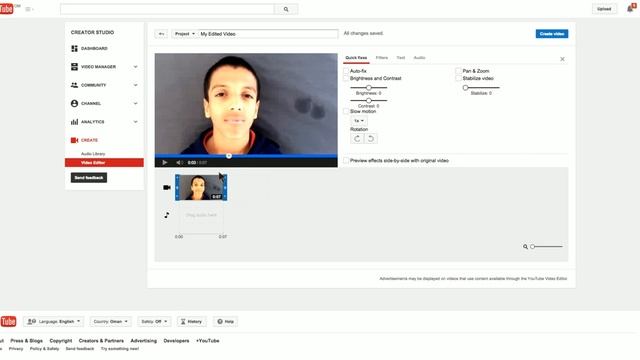Click the Channel avatar icon

[x=74, y=103]
